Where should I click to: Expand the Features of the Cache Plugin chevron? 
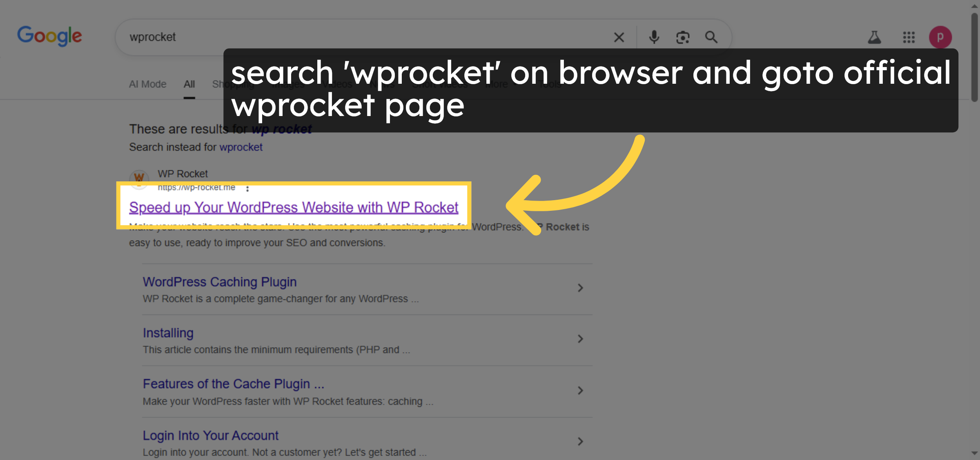click(580, 391)
